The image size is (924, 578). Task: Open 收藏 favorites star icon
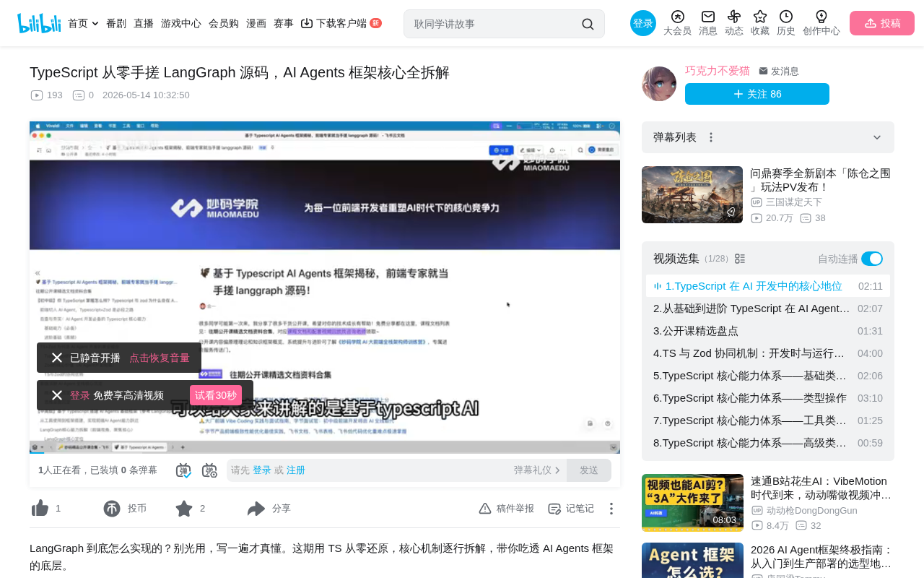tap(760, 23)
